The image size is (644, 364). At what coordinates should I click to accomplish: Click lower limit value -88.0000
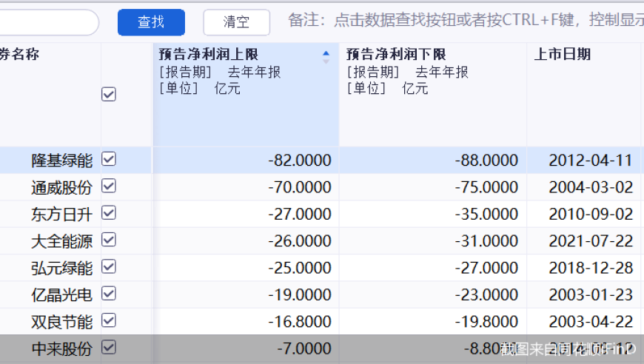point(486,161)
